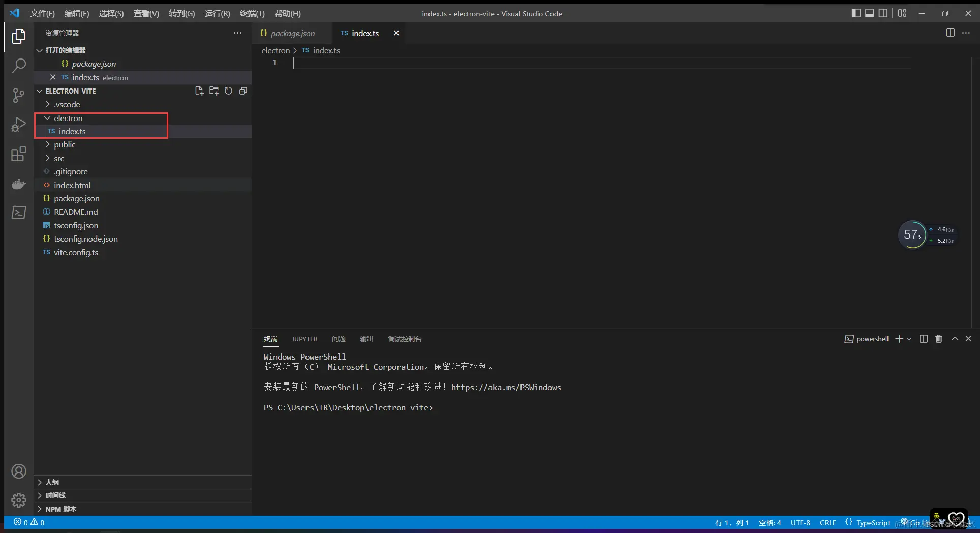
Task: Refresh the explorer file tree
Action: (x=229, y=91)
